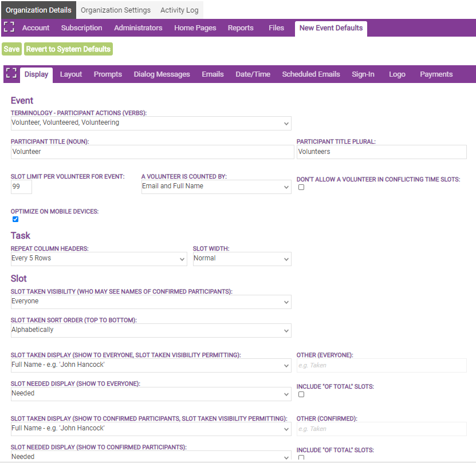This screenshot has height=463, width=476.
Task: Open the Subscription section
Action: coord(81,28)
